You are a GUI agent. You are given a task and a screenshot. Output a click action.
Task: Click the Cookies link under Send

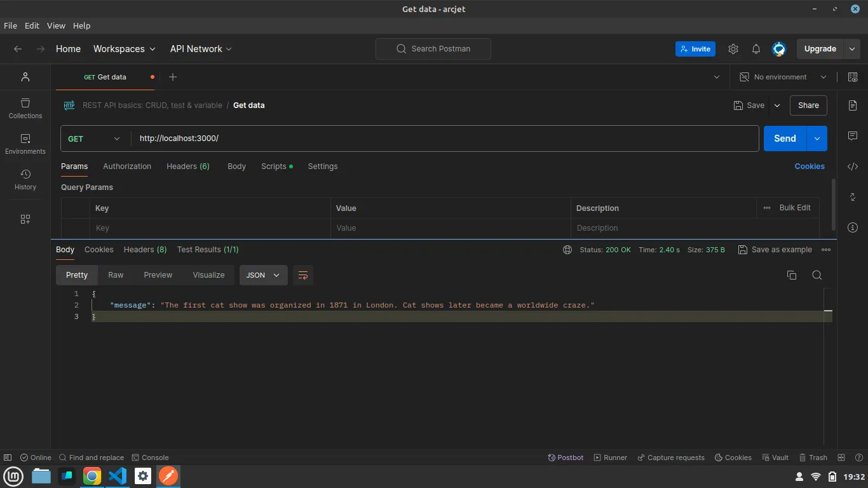tap(810, 166)
